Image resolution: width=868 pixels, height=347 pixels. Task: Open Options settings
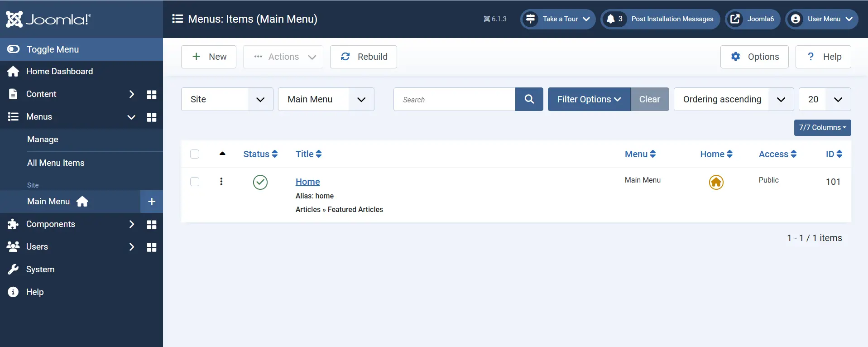point(754,57)
